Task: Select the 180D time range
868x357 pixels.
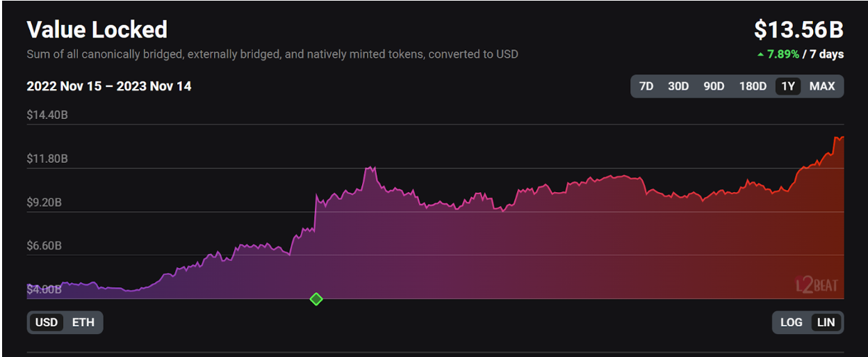Action: point(753,86)
